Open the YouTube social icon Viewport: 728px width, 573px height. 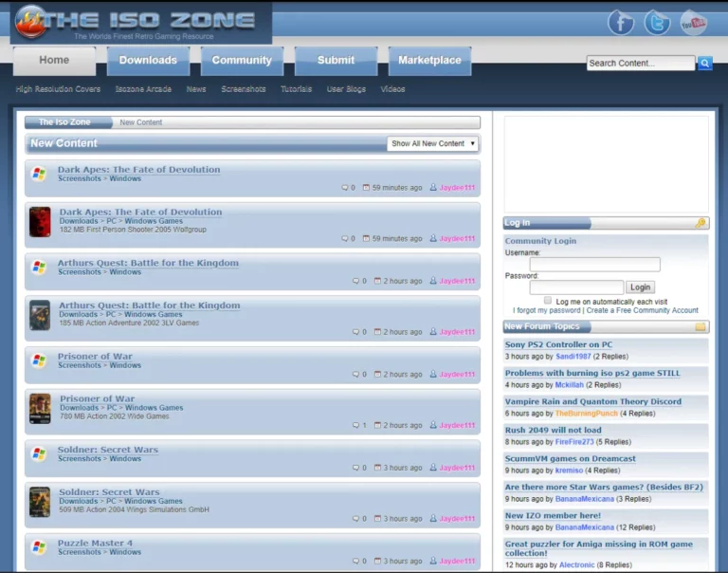[694, 23]
